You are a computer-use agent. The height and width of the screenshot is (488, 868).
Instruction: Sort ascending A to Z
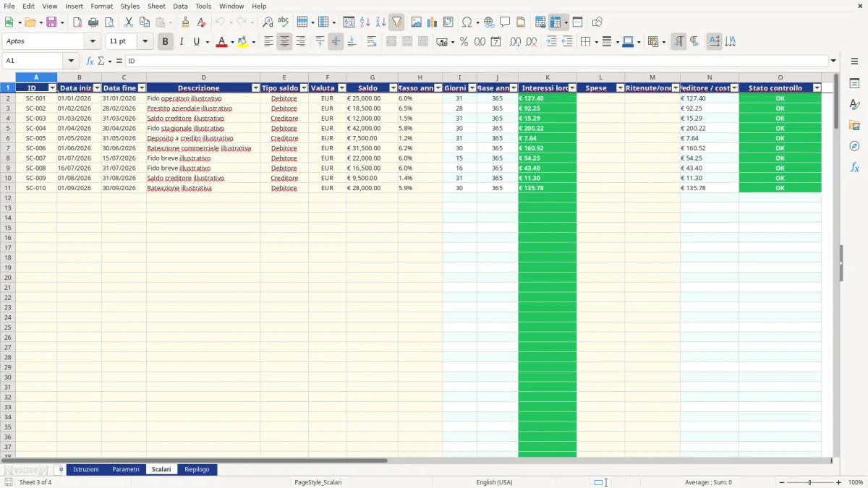tap(365, 22)
